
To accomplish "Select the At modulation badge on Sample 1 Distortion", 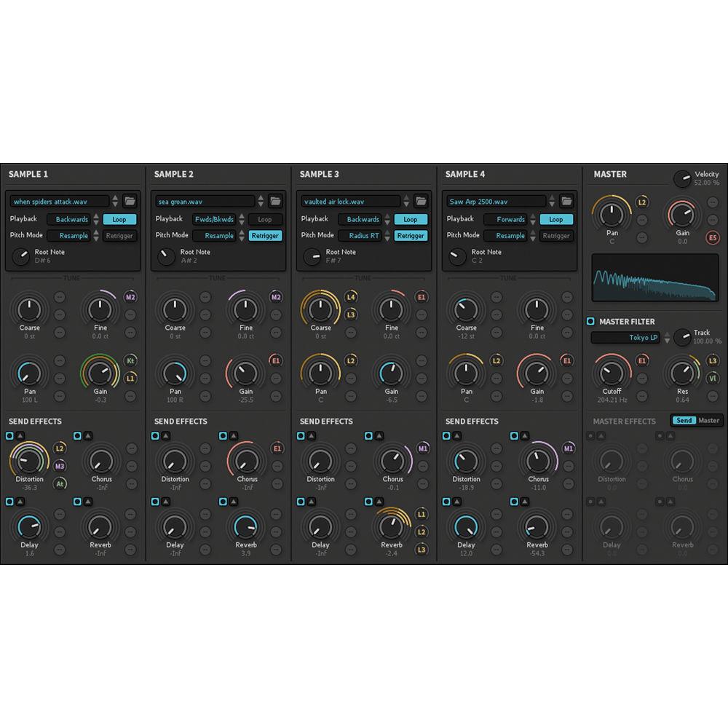I will (61, 483).
